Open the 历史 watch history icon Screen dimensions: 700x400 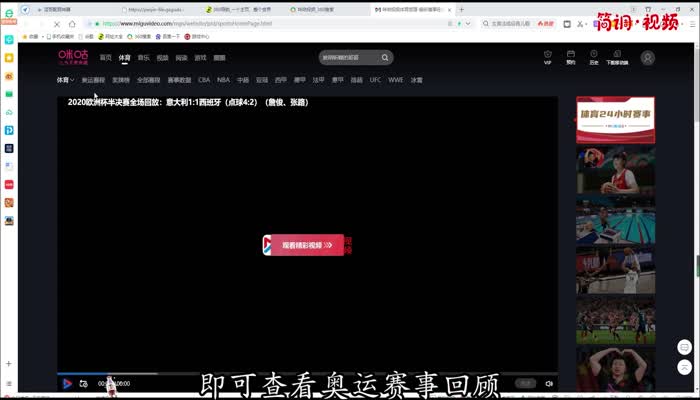coord(594,55)
